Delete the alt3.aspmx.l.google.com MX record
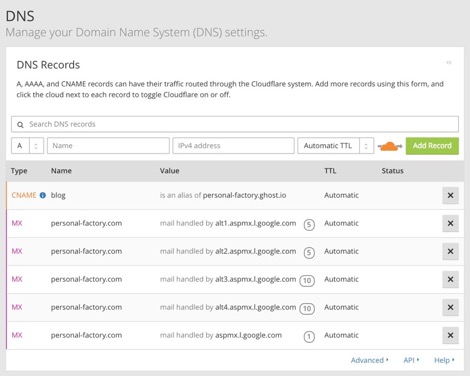 pos(450,279)
